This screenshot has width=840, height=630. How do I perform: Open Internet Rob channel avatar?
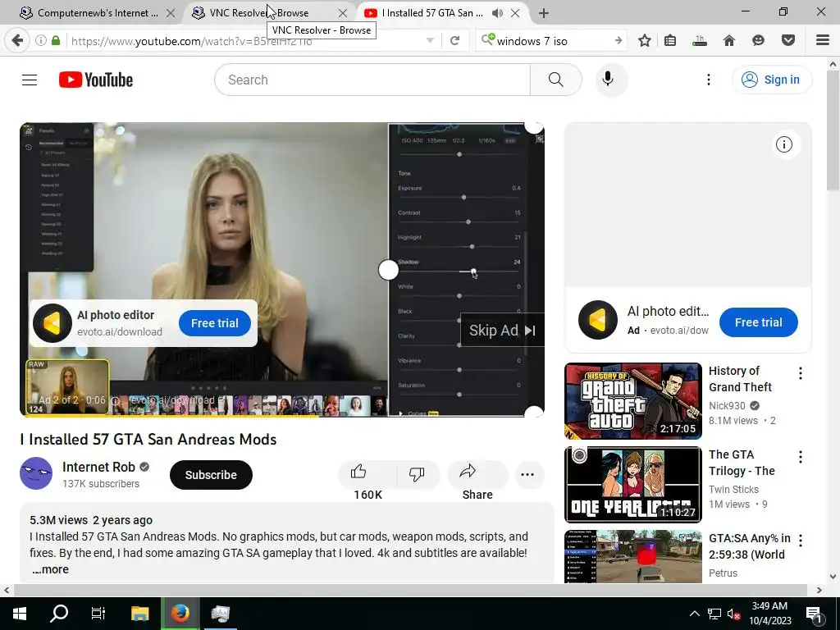pos(36,473)
